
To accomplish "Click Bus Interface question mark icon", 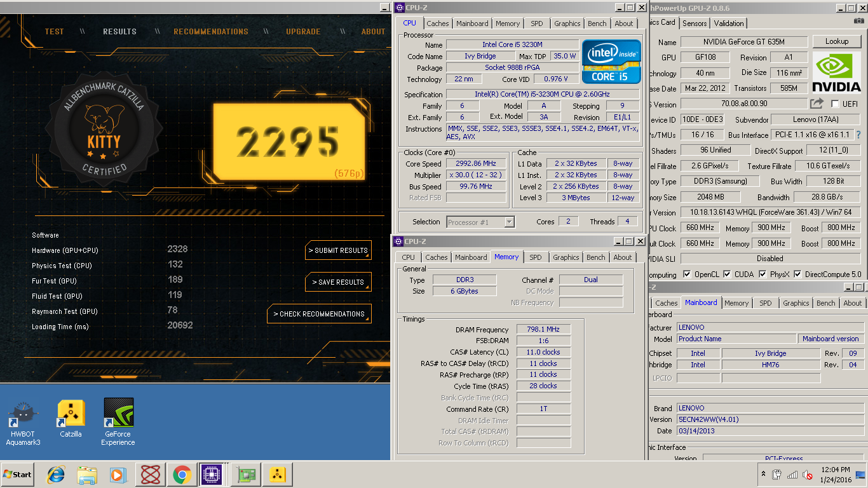I will (858, 135).
